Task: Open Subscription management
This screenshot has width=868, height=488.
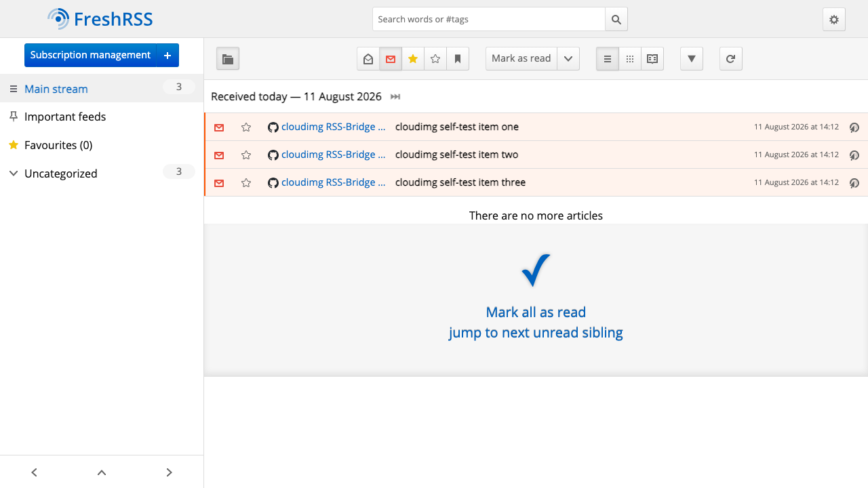Action: coord(90,55)
